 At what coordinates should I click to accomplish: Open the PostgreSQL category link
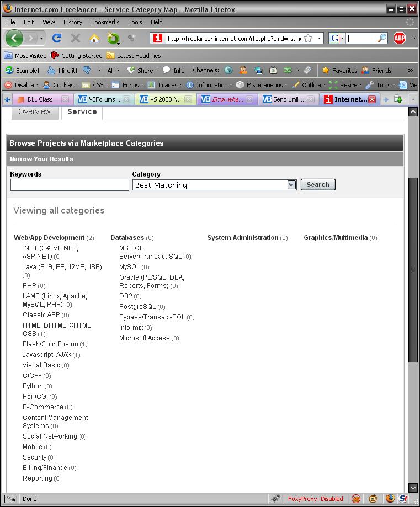(x=142, y=307)
